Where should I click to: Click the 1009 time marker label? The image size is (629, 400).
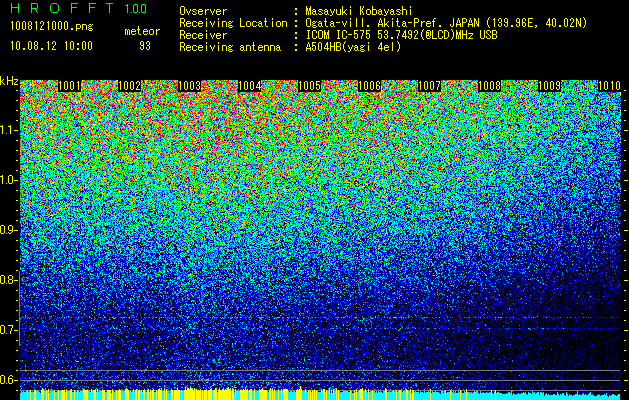coord(550,86)
